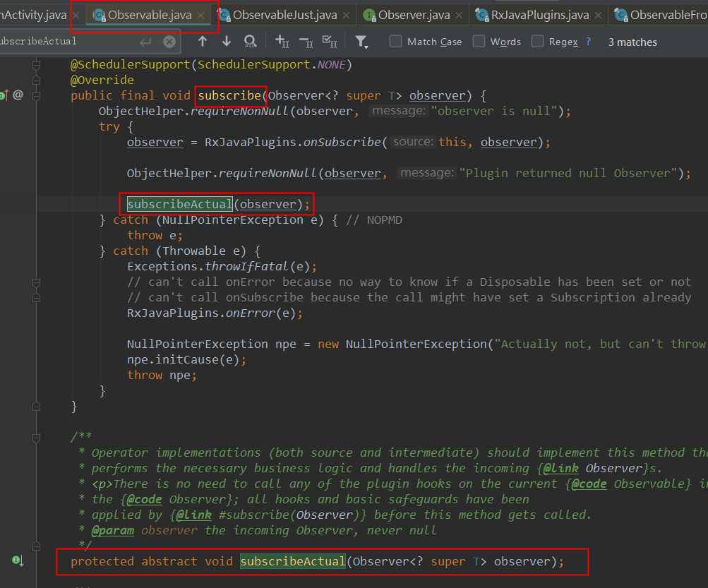Collapse the fold marker at @SchedulerSupport line
Viewport: 708px width, 588px height.
pyautogui.click(x=37, y=65)
